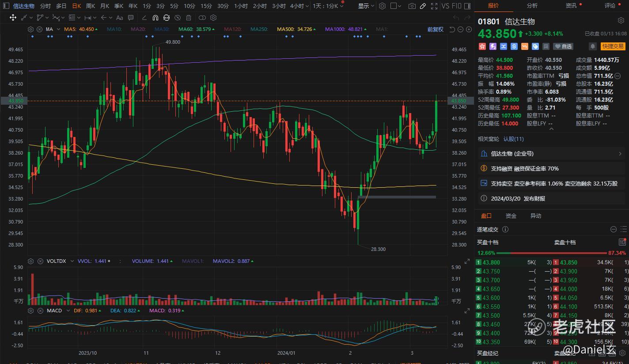Click the 前复权 adjustment button
This screenshot has height=364, width=629.
click(x=435, y=29)
